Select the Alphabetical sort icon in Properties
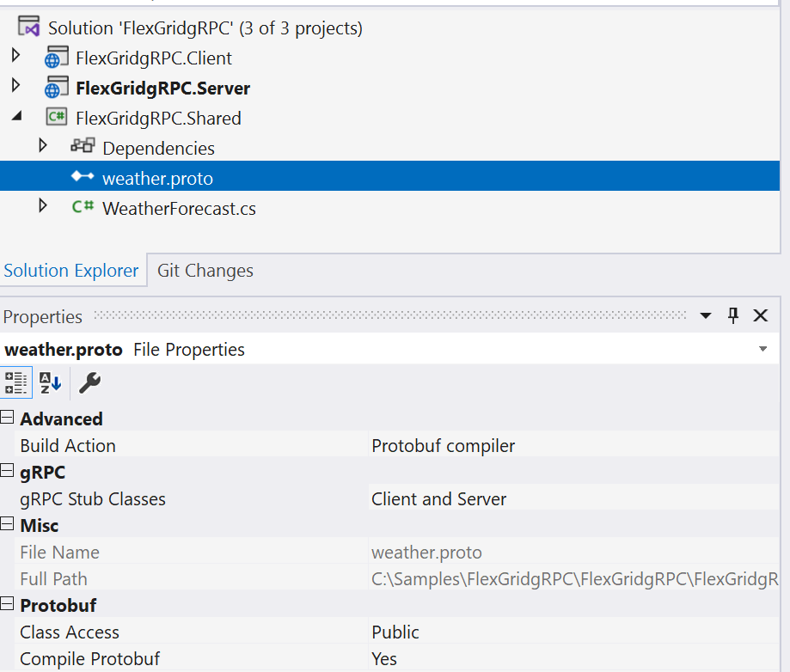Viewport: 790px width, 672px height. (x=50, y=382)
